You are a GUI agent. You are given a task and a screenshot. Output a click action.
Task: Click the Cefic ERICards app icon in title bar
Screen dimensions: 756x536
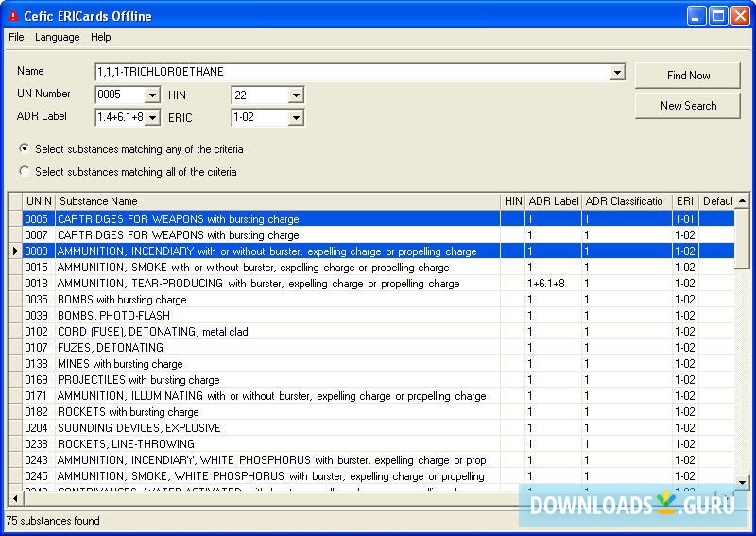pos(12,16)
